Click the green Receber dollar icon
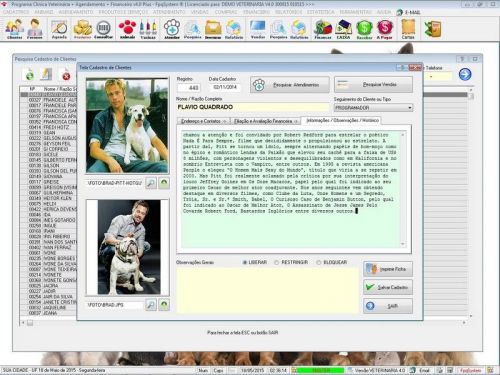 tap(364, 29)
